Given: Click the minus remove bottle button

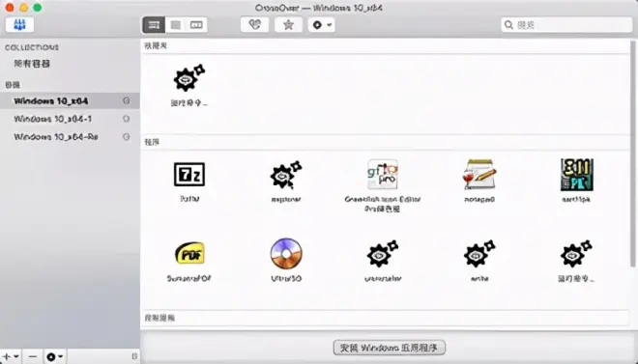Looking at the screenshot, I should 33,356.
